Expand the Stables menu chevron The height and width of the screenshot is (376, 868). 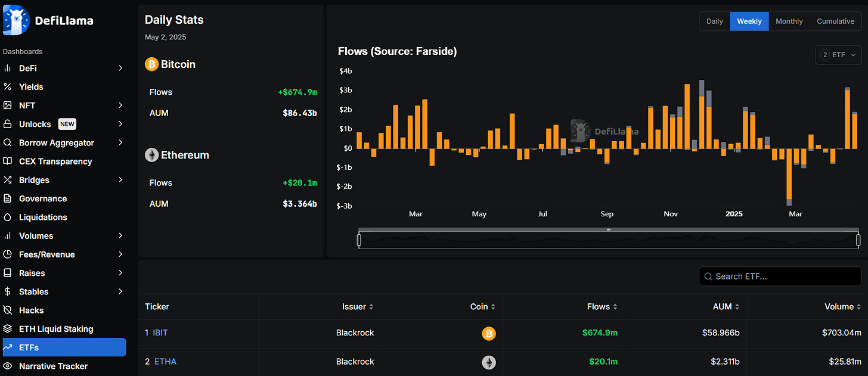click(120, 292)
